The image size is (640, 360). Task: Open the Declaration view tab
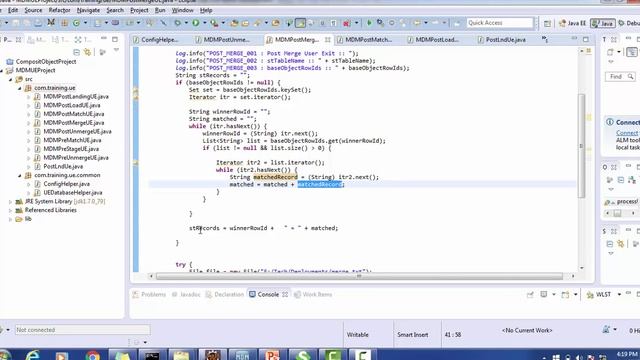coord(225,295)
